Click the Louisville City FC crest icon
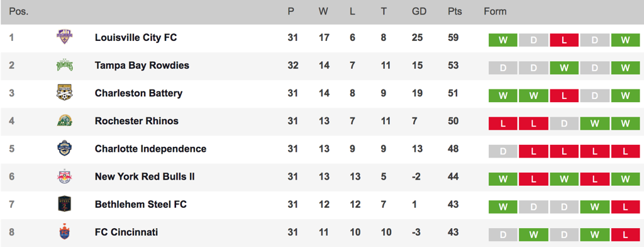 65,37
